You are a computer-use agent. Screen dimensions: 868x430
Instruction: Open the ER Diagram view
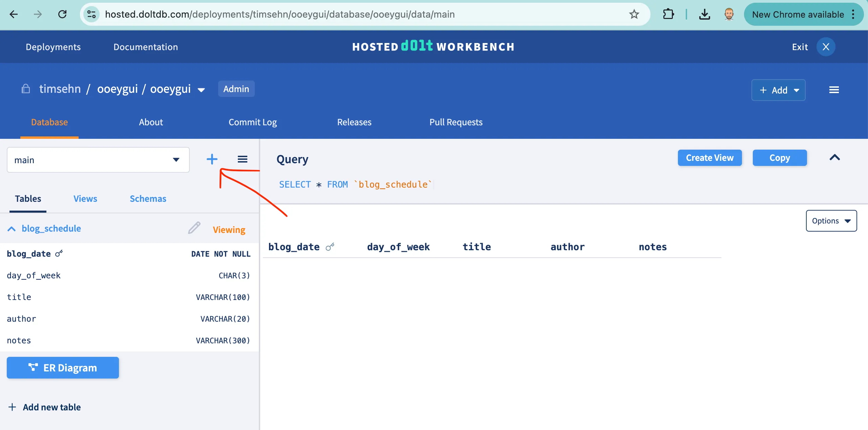(x=62, y=367)
